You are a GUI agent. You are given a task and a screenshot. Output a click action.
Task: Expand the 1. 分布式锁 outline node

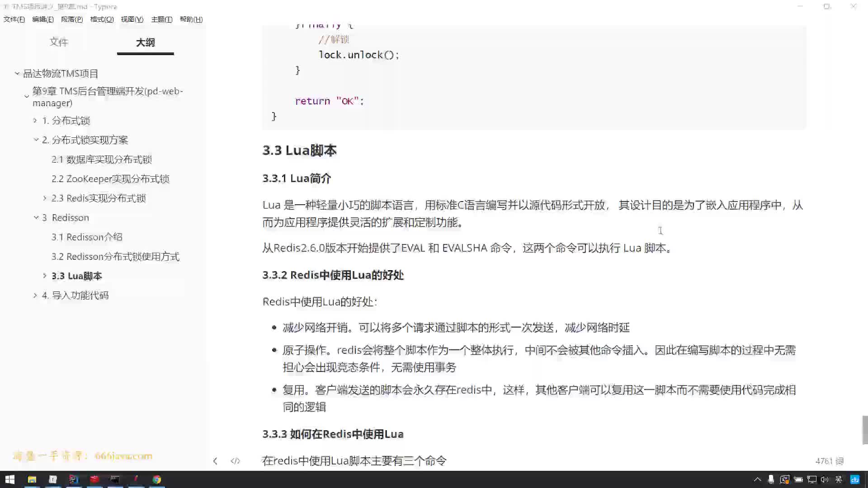tap(35, 120)
